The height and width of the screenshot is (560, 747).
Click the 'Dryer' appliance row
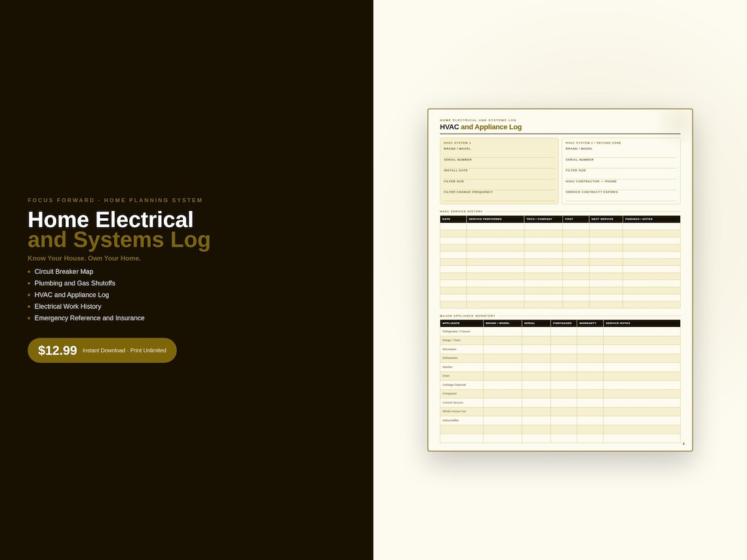[x=560, y=376]
